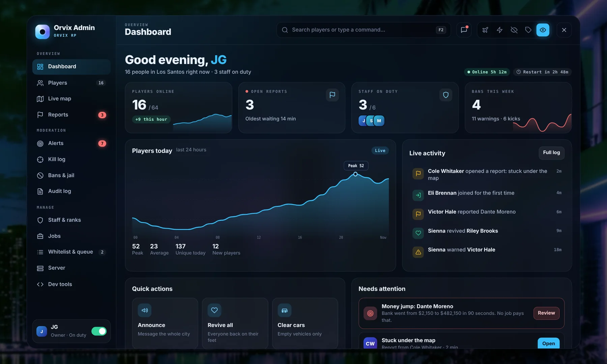
Task: Open the chat messages icon with red dot
Action: pos(464,30)
